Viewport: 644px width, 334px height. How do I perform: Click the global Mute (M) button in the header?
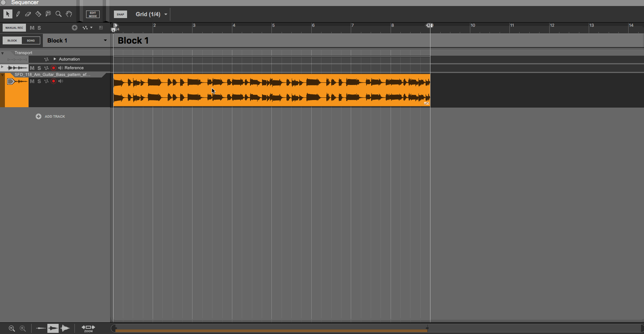click(x=32, y=28)
